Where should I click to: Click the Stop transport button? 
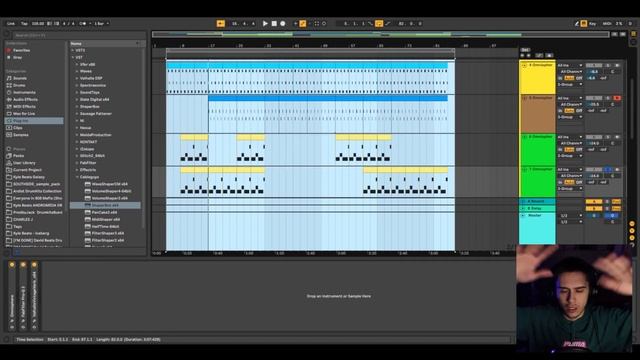274,24
